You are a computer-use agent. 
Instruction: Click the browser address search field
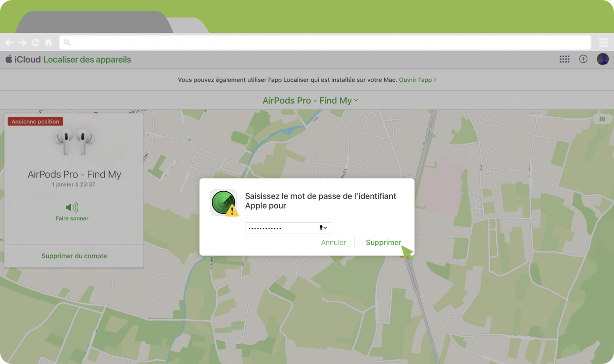coord(325,42)
